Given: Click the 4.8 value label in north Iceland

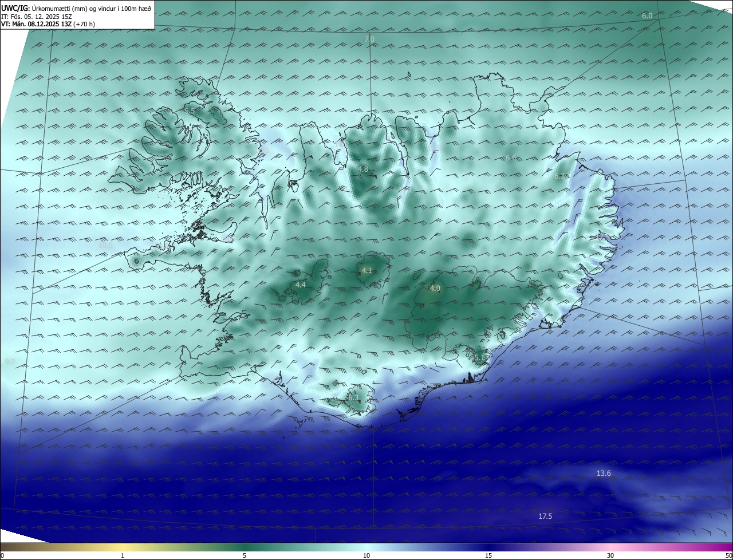Looking at the screenshot, I should point(363,169).
